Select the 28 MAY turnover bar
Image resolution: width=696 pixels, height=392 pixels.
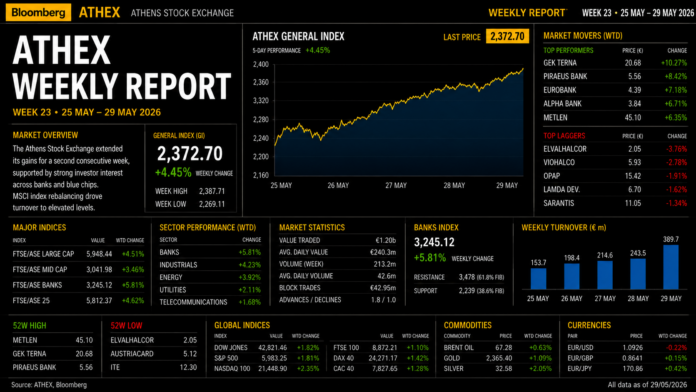tap(638, 274)
